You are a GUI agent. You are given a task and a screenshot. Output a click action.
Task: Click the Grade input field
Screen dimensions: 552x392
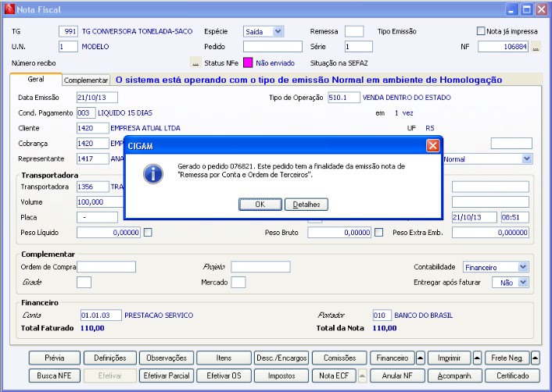click(x=84, y=283)
